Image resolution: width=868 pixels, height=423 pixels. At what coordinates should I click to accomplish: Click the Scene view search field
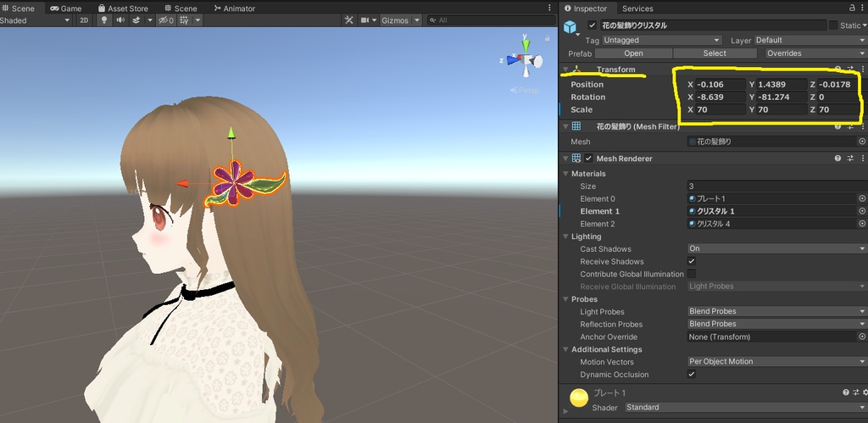pyautogui.click(x=491, y=20)
